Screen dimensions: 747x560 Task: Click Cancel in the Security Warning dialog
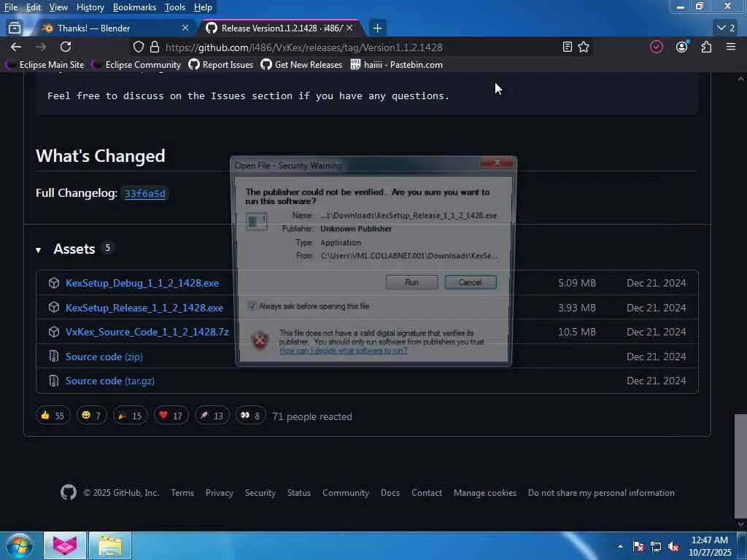click(471, 282)
